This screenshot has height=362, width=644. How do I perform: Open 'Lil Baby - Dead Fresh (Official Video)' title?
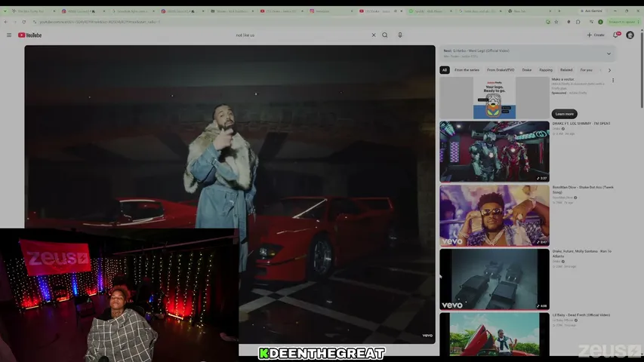(x=581, y=315)
